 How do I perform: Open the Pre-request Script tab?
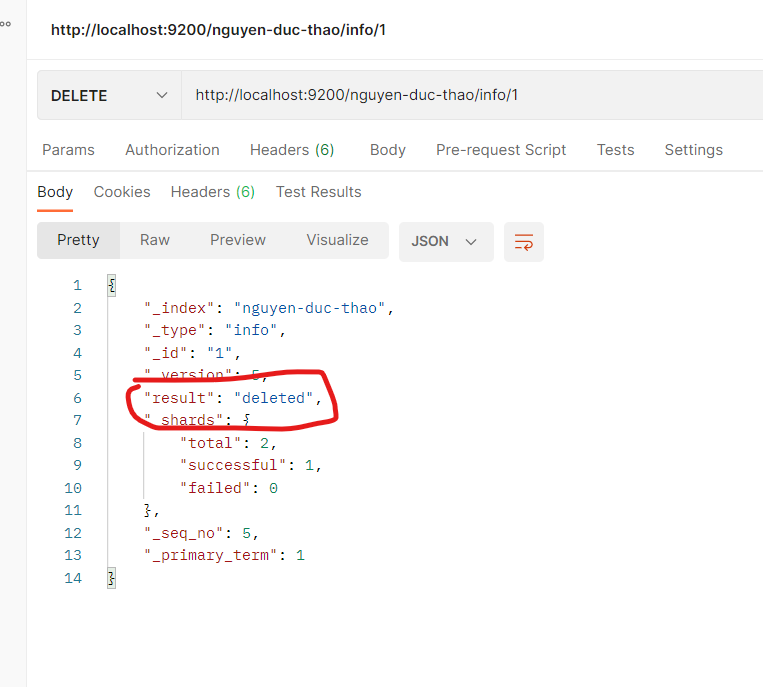click(501, 150)
